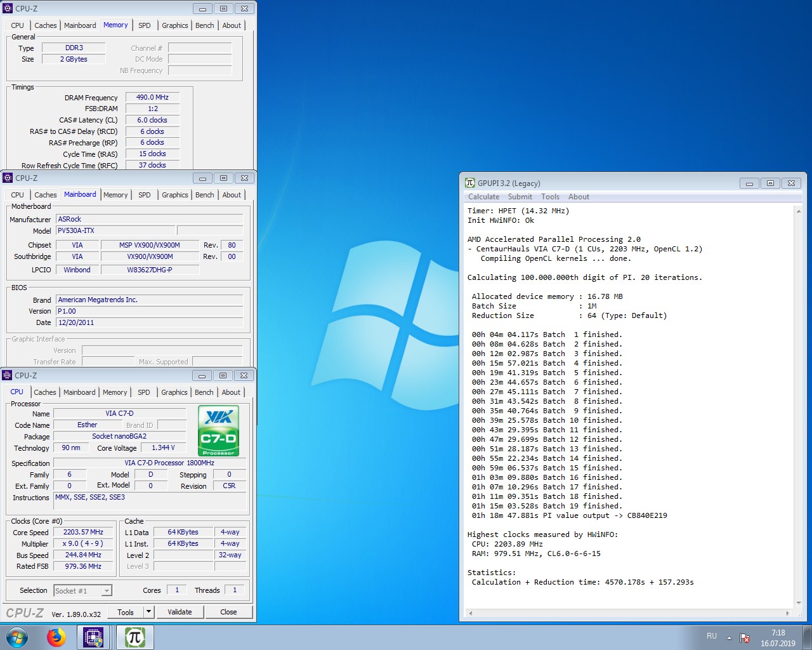Click the W83627DHG-P LPCIO model field
The width and height of the screenshot is (812, 650).
(150, 270)
